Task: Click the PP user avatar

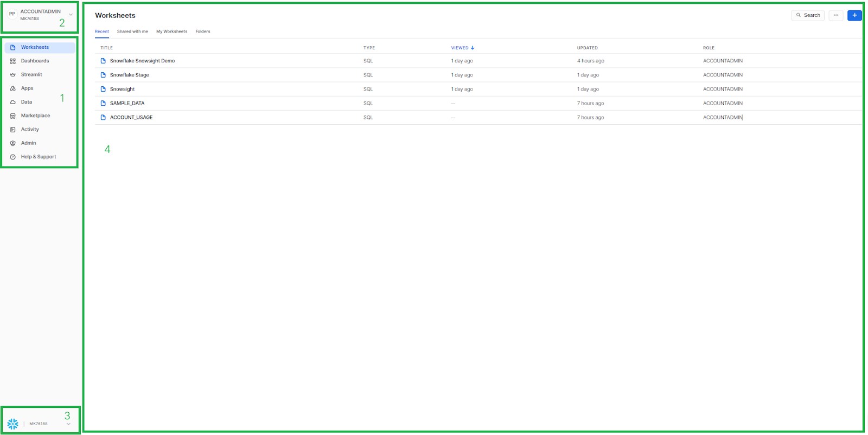Action: tap(12, 14)
